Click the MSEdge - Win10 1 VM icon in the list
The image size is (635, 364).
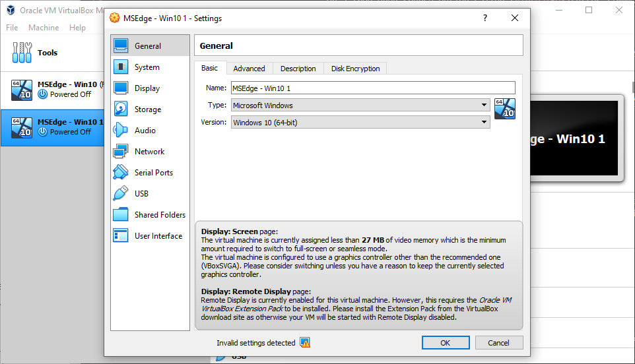[22, 127]
